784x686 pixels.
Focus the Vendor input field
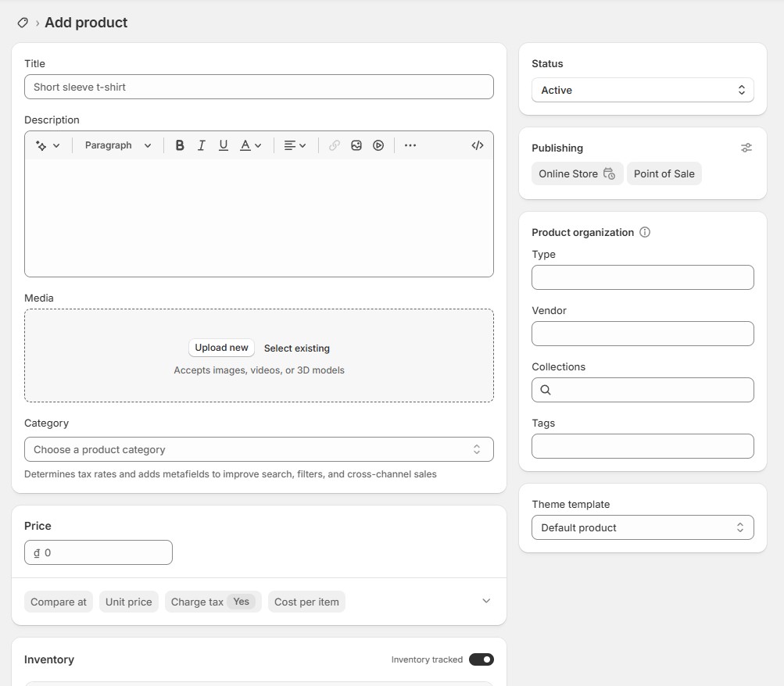coord(643,334)
